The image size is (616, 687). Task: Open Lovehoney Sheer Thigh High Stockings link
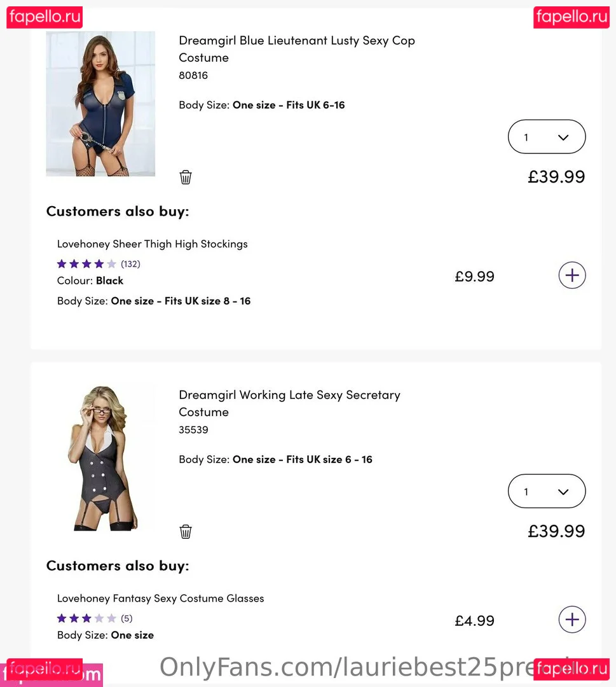click(152, 244)
